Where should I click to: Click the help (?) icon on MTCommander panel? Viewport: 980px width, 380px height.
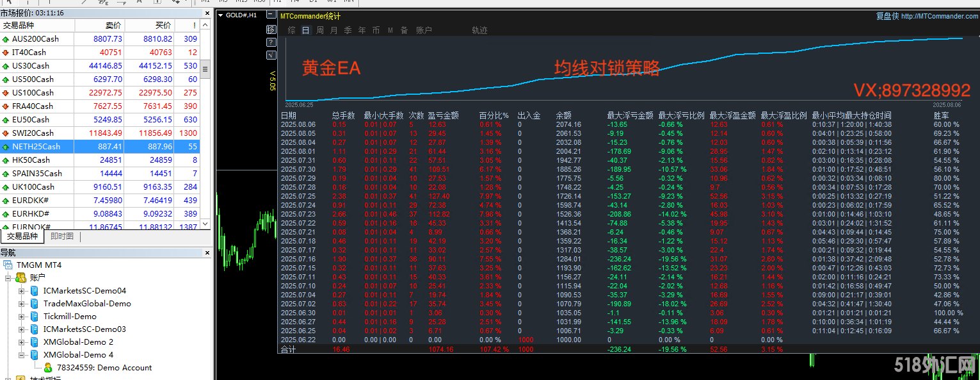[x=271, y=42]
